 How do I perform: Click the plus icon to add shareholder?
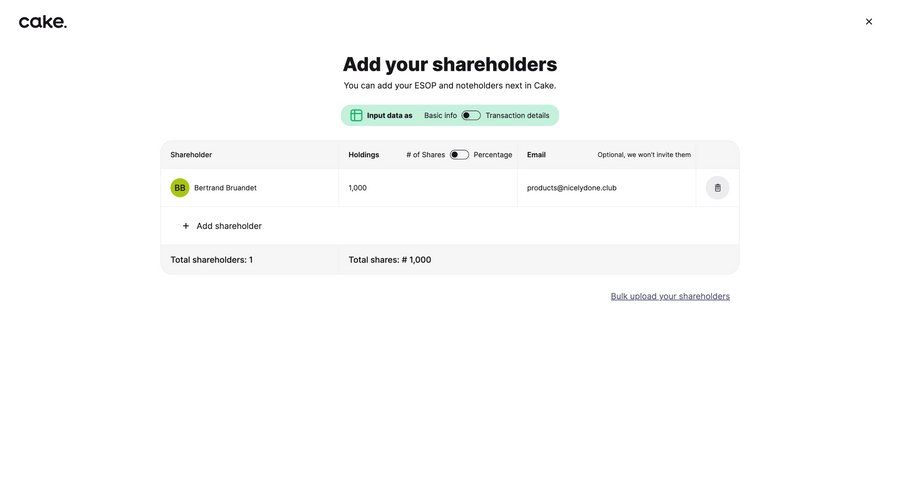186,226
